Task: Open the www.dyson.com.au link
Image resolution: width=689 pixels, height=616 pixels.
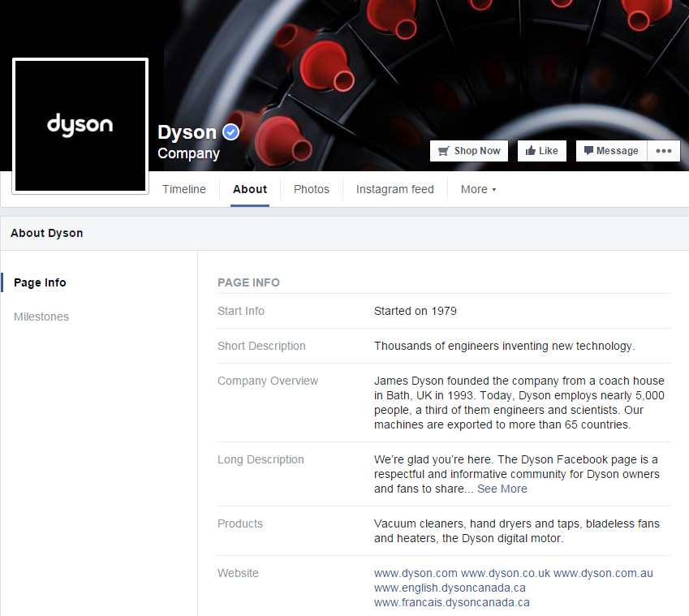Action: 603,573
